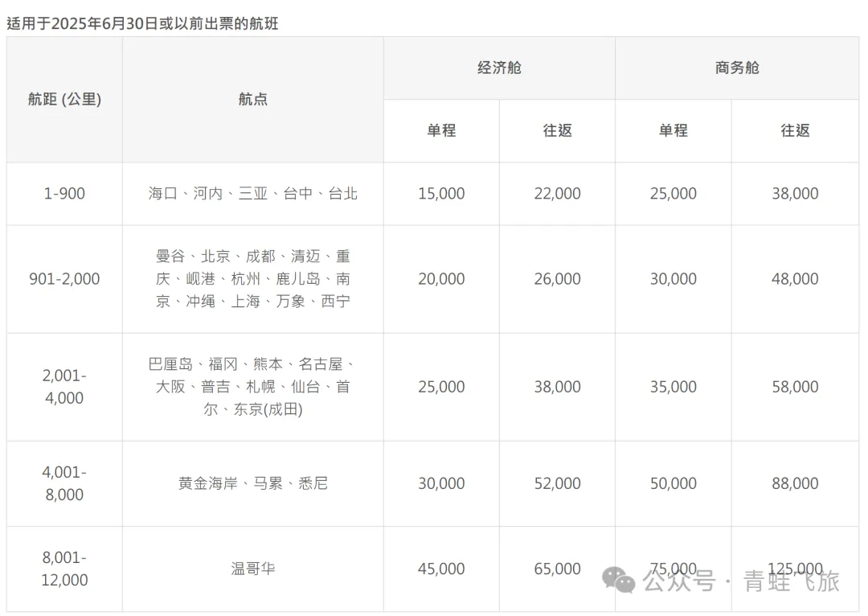Image resolution: width=868 pixels, height=616 pixels.
Task: Click the 航距 (公里) header cell
Action: 64,100
